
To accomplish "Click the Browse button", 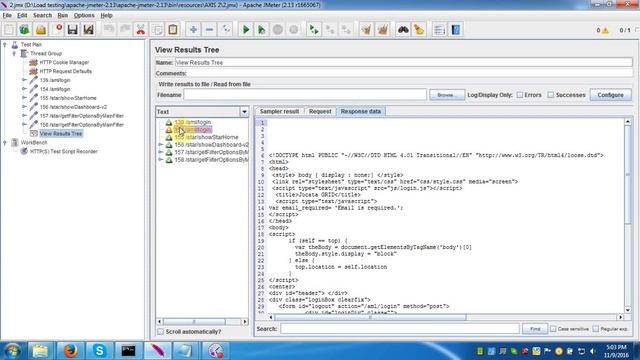I will (447, 95).
